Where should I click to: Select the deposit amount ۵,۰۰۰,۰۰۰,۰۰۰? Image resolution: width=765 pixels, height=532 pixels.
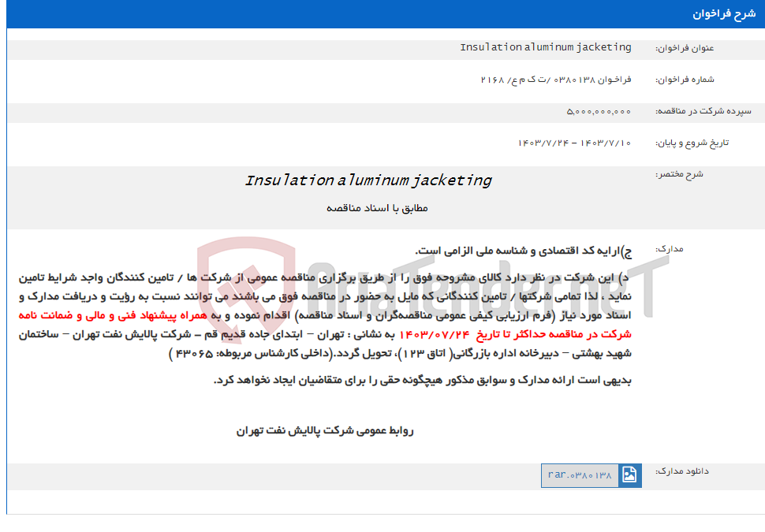599,112
